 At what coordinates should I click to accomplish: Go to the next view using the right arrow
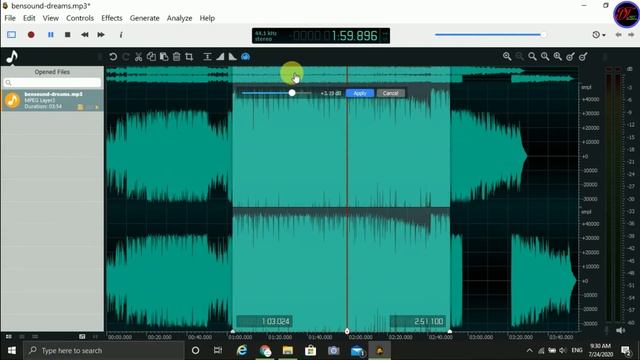tap(631, 35)
